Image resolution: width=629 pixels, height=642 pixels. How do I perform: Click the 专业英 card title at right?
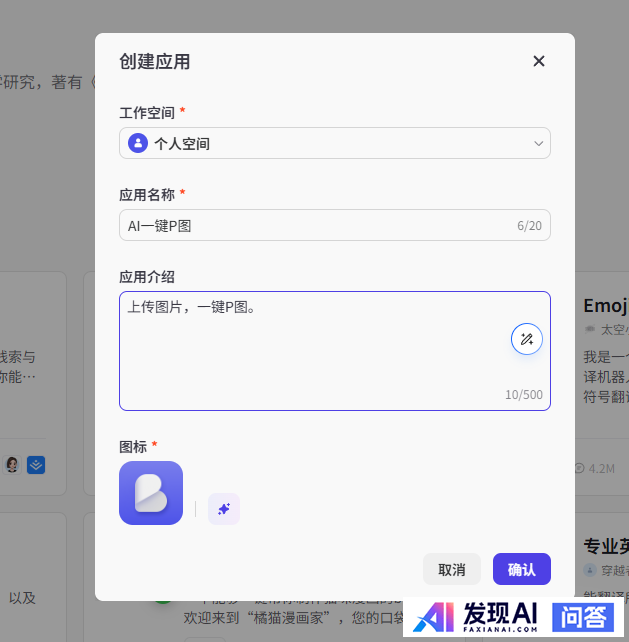click(x=605, y=545)
